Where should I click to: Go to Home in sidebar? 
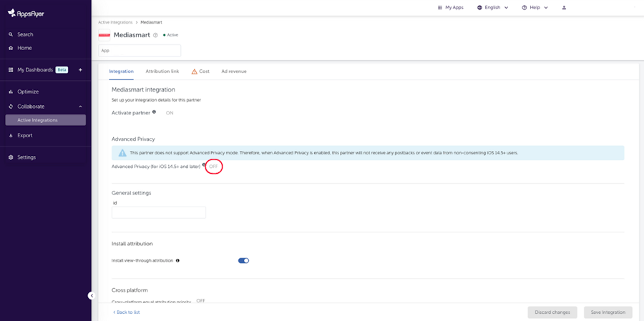pyautogui.click(x=24, y=48)
